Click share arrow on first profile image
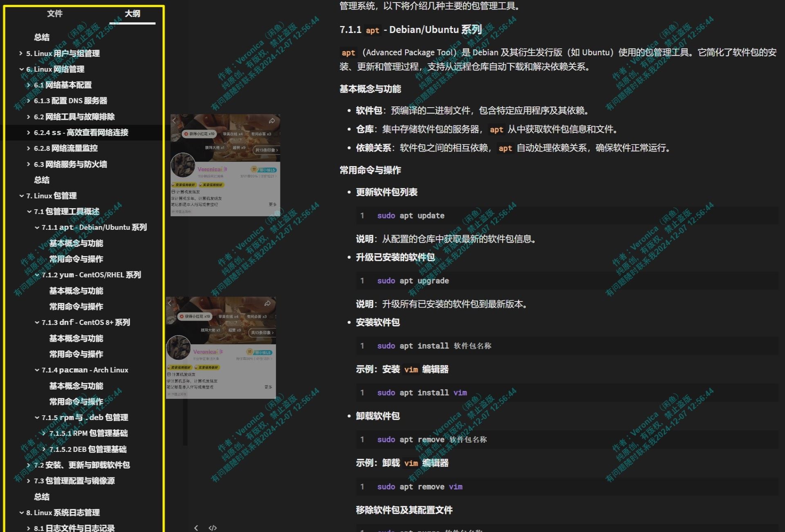This screenshot has height=532, width=785. click(272, 121)
